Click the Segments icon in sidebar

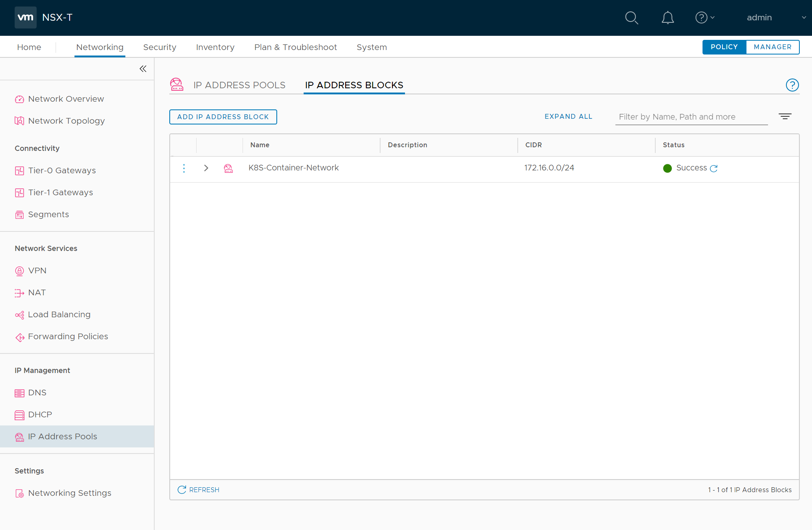pyautogui.click(x=20, y=215)
